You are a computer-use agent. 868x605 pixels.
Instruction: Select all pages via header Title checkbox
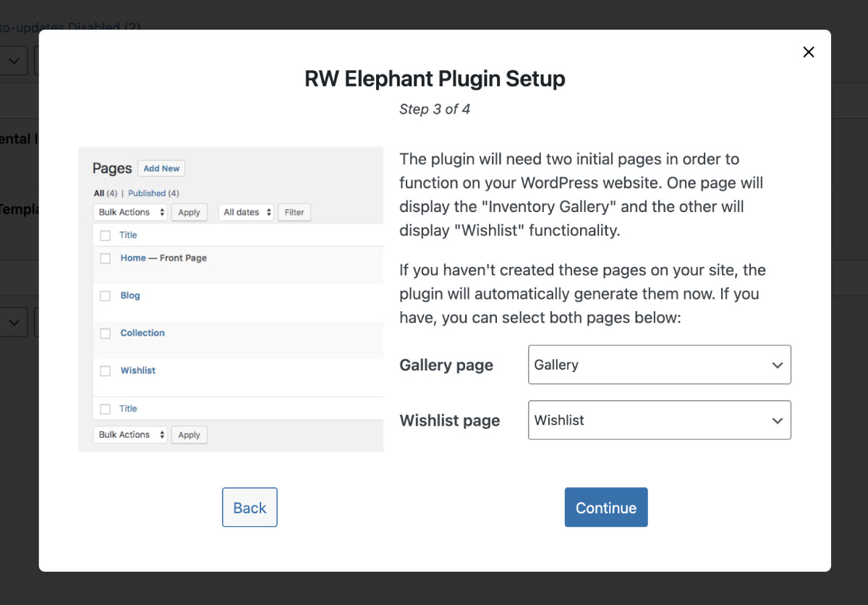tap(106, 235)
